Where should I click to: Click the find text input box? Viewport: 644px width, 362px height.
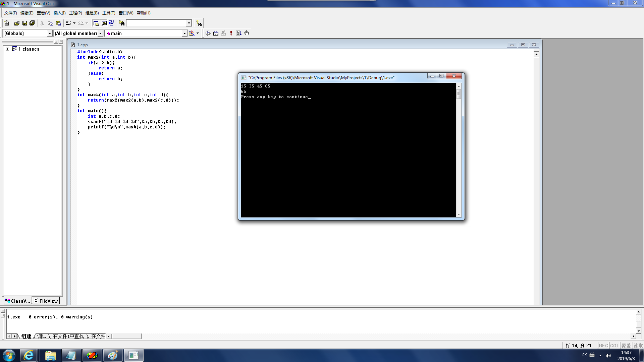coord(156,23)
